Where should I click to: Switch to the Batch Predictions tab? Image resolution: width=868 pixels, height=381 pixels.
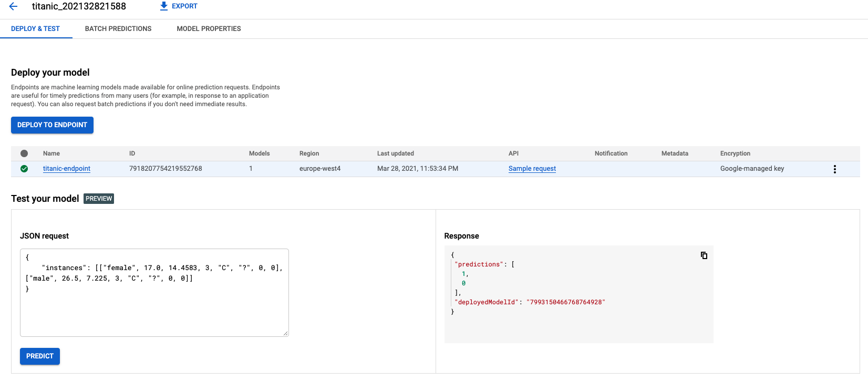(x=118, y=29)
